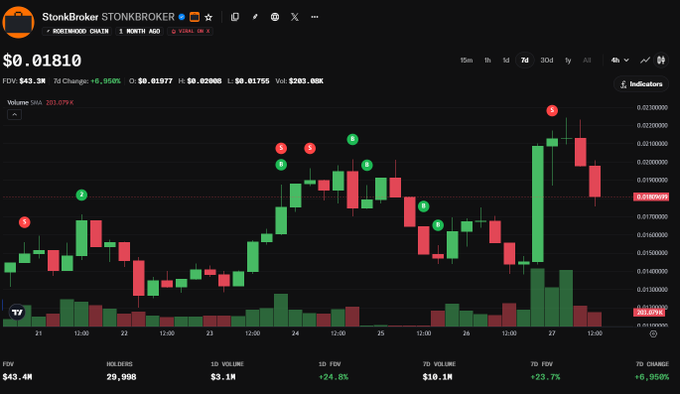Click the $0.01810 current price

point(42,61)
